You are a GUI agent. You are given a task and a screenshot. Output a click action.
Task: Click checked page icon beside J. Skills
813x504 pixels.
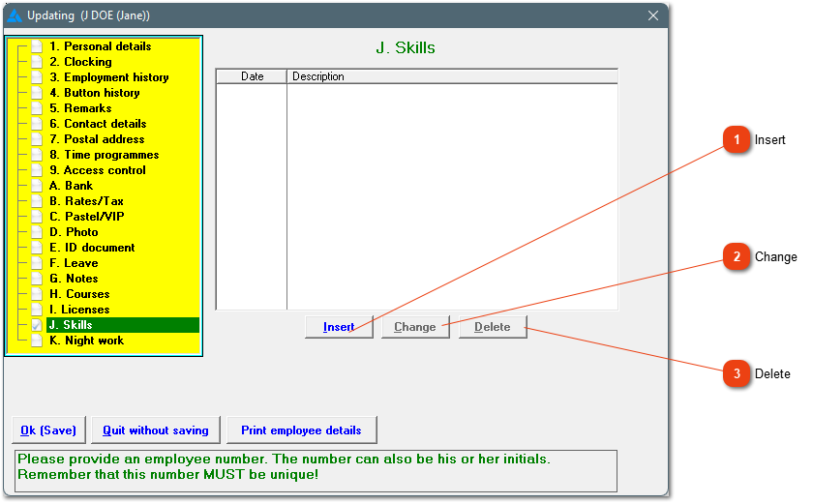tap(37, 325)
